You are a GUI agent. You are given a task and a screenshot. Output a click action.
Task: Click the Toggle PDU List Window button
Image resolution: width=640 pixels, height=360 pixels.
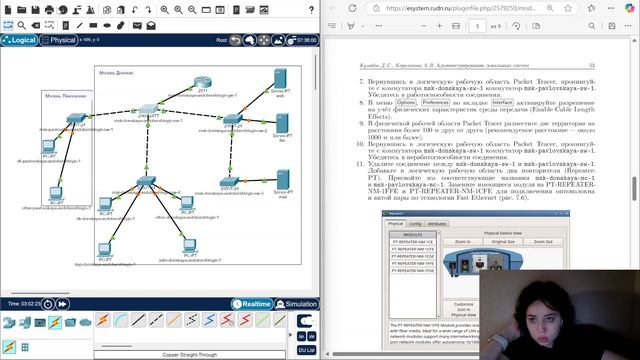[306, 350]
